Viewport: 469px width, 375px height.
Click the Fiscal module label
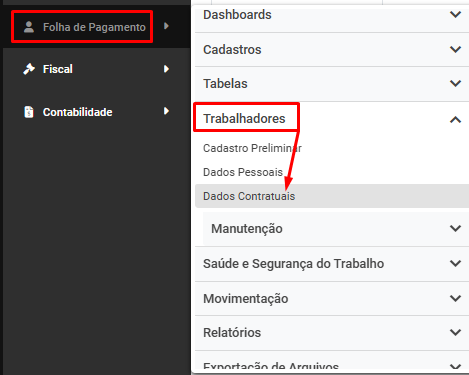click(x=58, y=69)
